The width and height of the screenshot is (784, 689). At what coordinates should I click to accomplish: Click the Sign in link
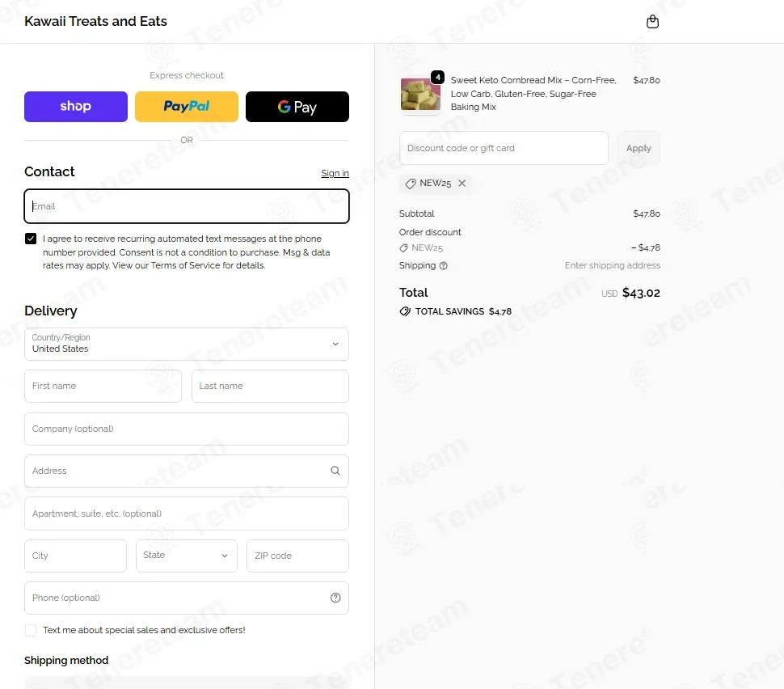[x=335, y=173]
